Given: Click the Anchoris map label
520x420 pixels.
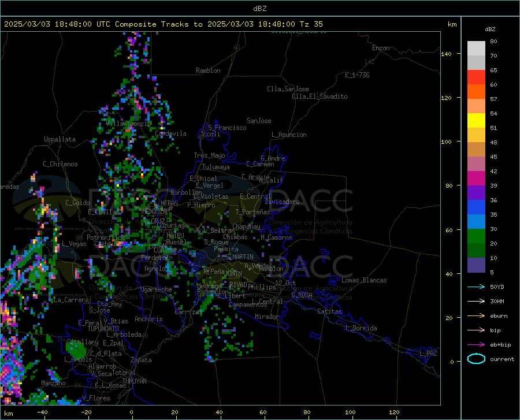Looking at the screenshot, I should [148, 319].
